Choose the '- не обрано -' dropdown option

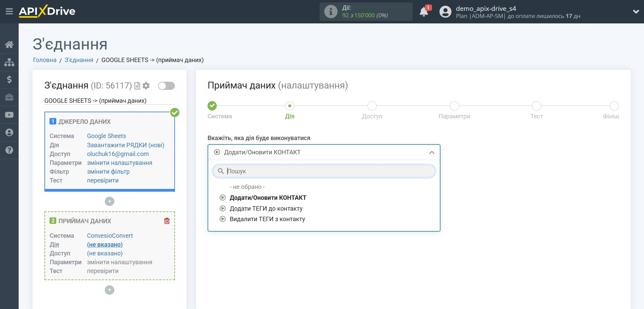click(247, 187)
